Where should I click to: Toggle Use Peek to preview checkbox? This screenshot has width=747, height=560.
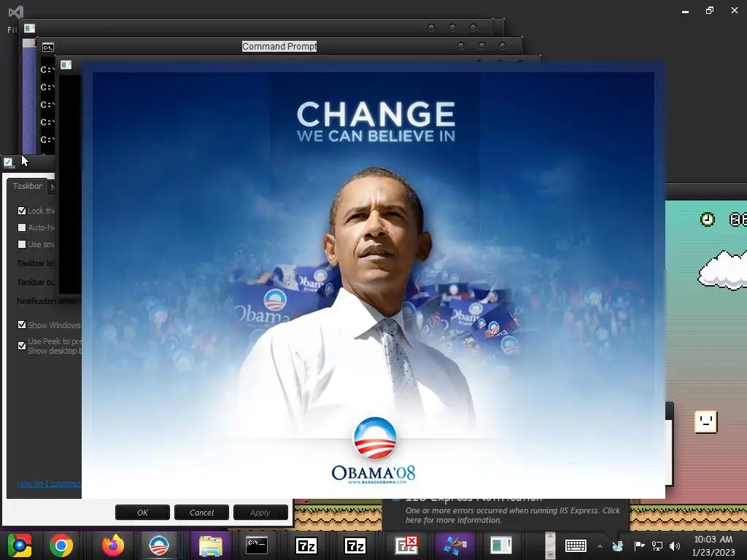click(21, 346)
